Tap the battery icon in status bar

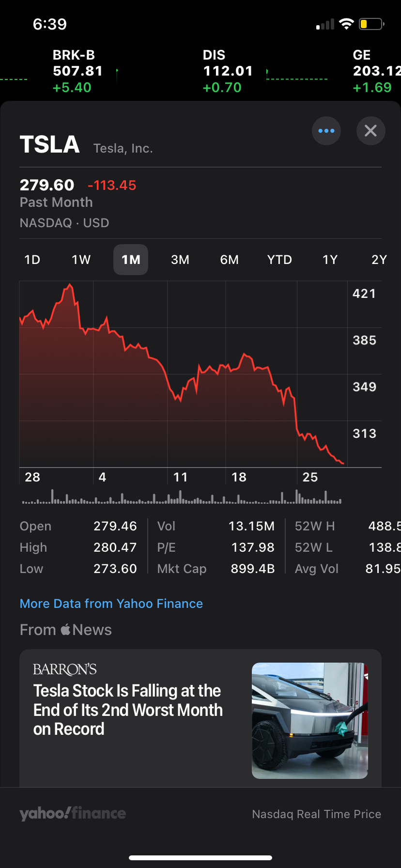(371, 24)
